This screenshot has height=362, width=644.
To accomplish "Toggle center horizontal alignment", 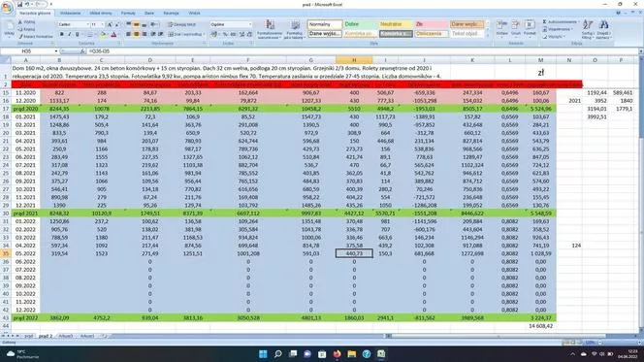I will coord(137,34).
